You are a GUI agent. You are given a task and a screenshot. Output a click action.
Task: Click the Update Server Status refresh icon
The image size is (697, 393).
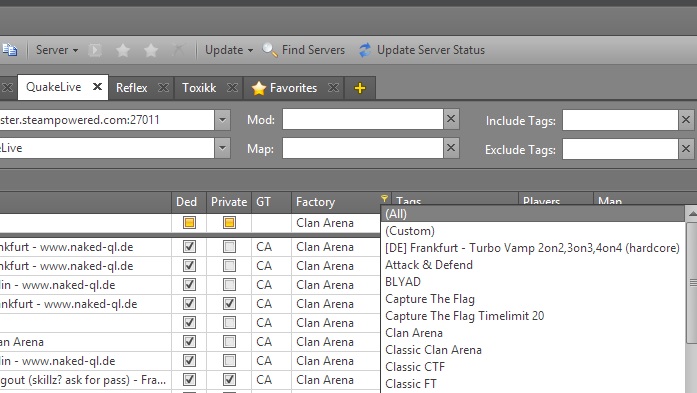coord(365,50)
